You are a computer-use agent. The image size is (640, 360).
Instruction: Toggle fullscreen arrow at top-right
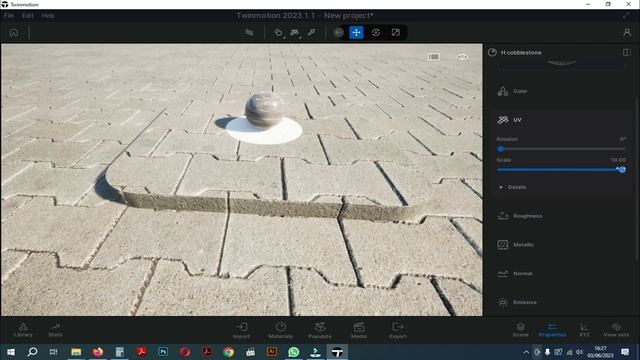point(626,16)
